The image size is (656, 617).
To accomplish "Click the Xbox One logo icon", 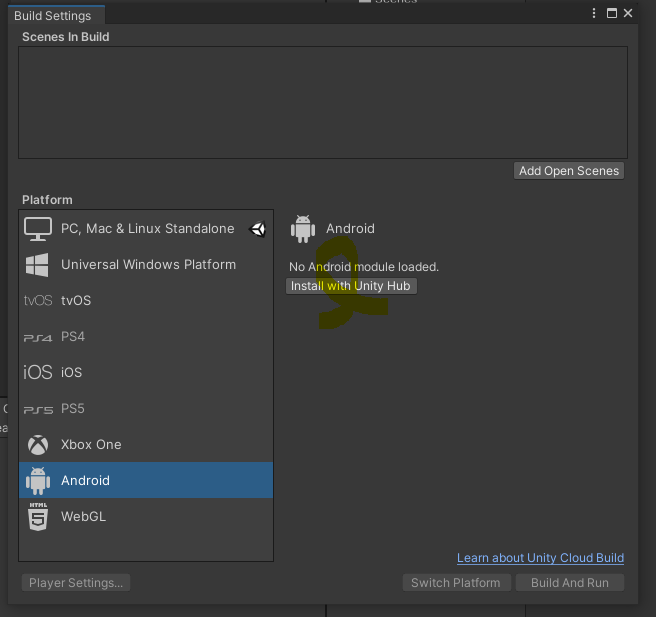I will click(x=38, y=445).
